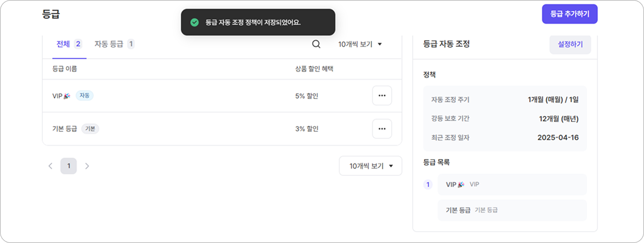Go to previous page arrow
644x243 pixels.
(50, 166)
